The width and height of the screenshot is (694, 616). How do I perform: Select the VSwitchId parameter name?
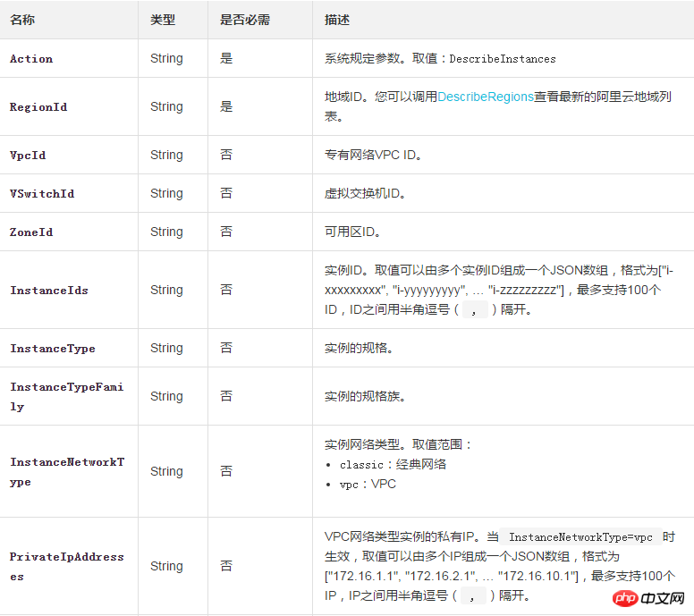coord(42,194)
